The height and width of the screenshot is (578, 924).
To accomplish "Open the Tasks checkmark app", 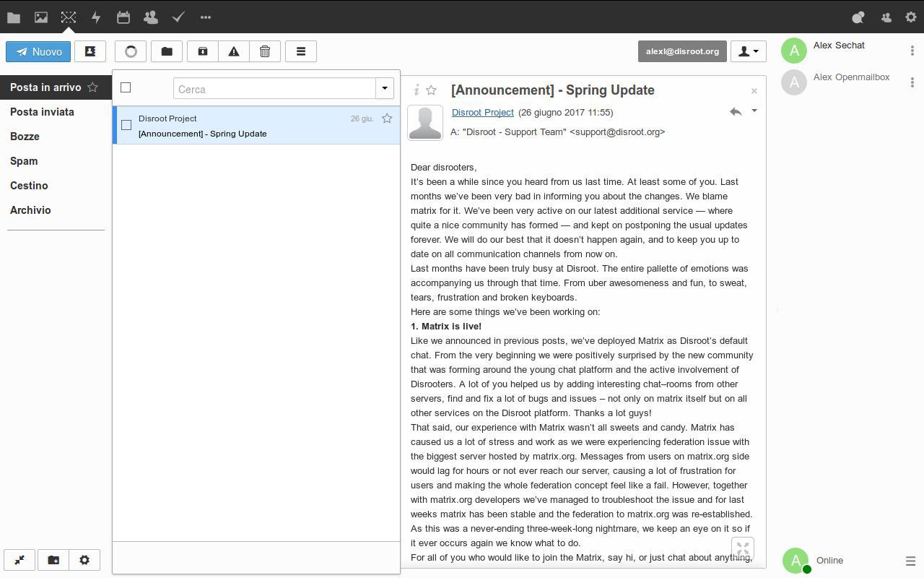I will (x=178, y=17).
